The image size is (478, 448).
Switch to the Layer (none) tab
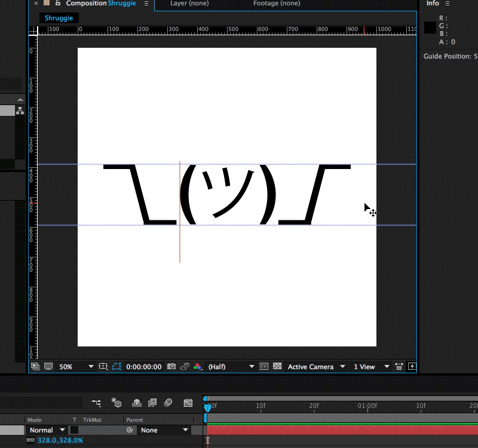(x=189, y=4)
